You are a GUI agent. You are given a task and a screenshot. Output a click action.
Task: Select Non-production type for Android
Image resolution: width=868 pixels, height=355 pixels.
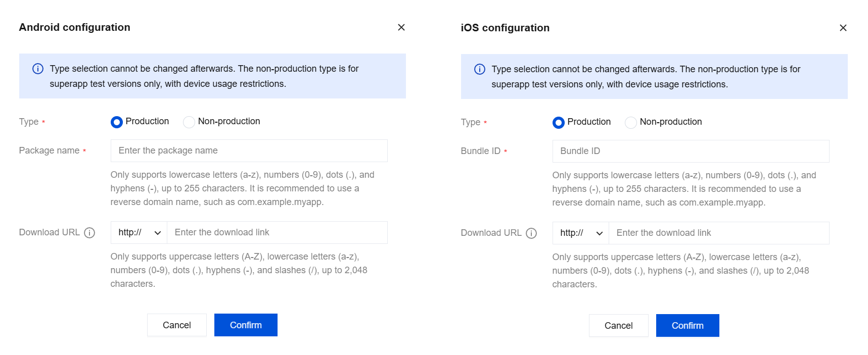pos(189,122)
